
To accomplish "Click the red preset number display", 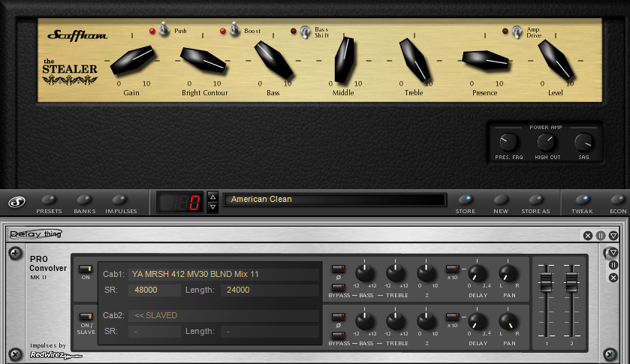I will (x=179, y=203).
